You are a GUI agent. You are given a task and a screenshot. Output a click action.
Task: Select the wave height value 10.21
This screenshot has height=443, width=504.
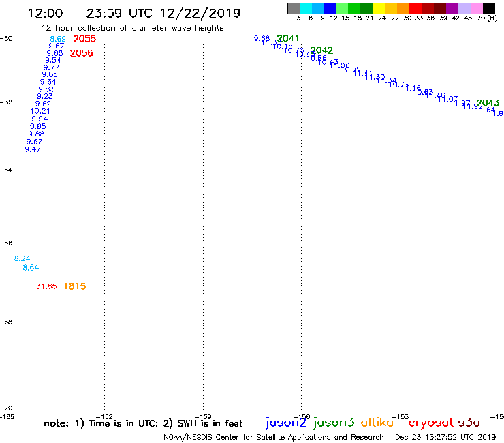[40, 111]
